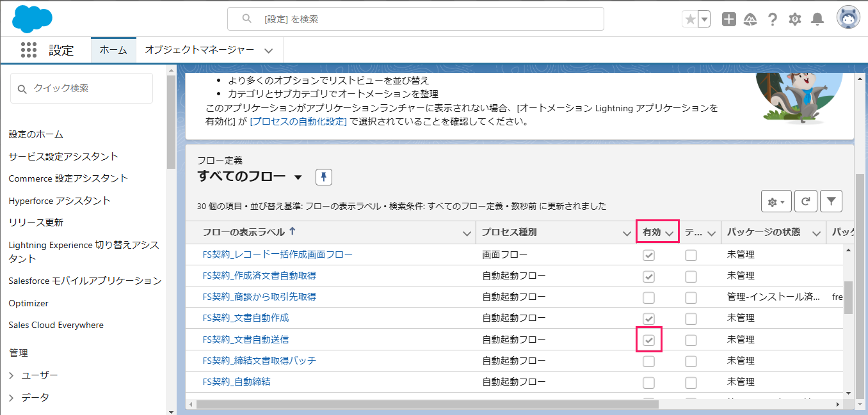
Task: Open サービス設定アシスタント in sidebar
Action: tap(63, 156)
